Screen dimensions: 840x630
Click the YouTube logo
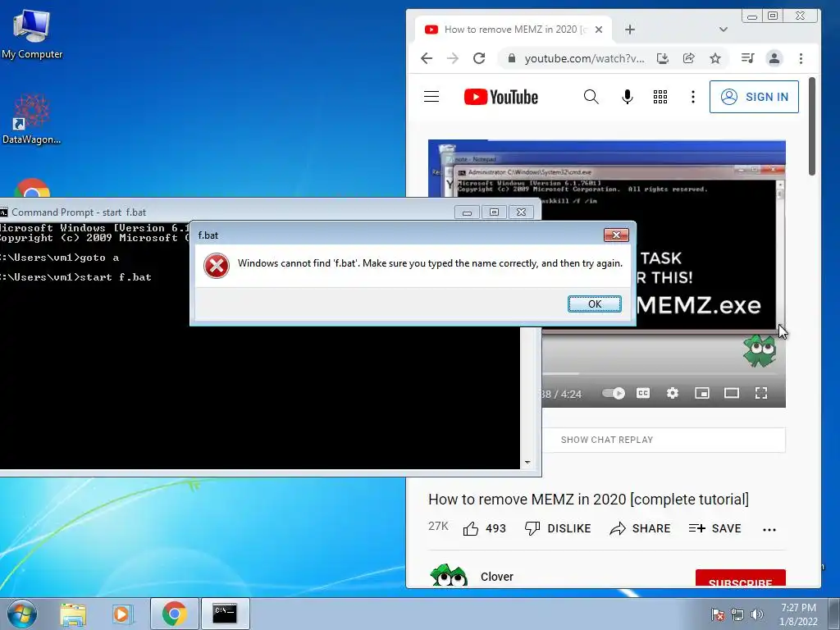pyautogui.click(x=501, y=97)
